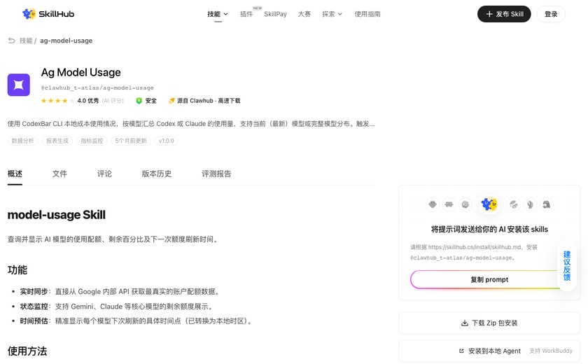Click the 功能 section heading
Screen dimensions: 588x364
tap(17, 270)
